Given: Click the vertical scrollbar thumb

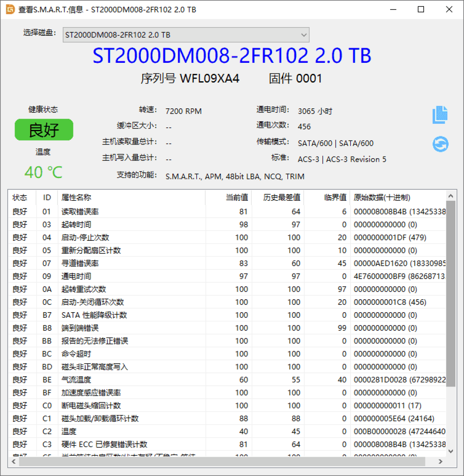Looking at the screenshot, I should tap(451, 294).
